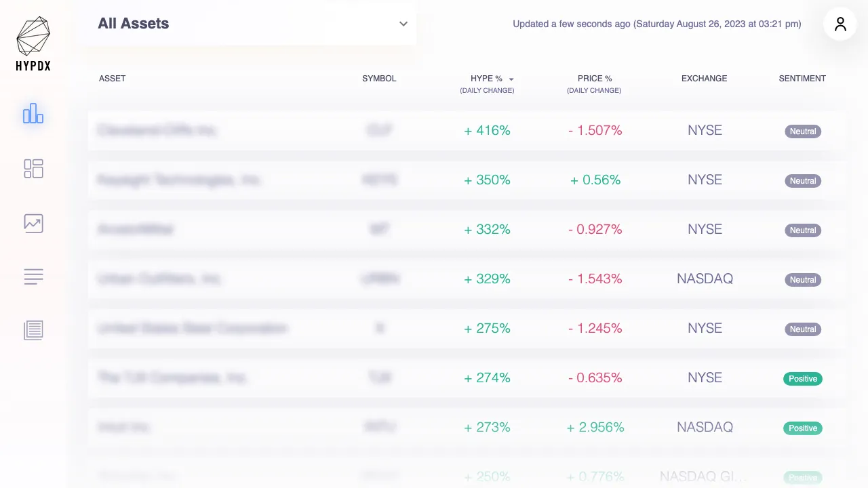Click NYSE in the +275% row
Viewport: 868px width, 488px height.
click(705, 328)
